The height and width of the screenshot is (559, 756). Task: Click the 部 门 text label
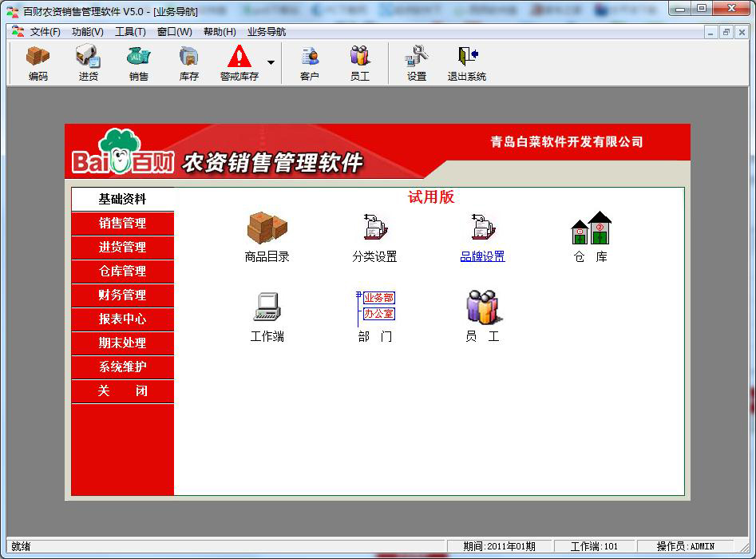[x=375, y=336]
